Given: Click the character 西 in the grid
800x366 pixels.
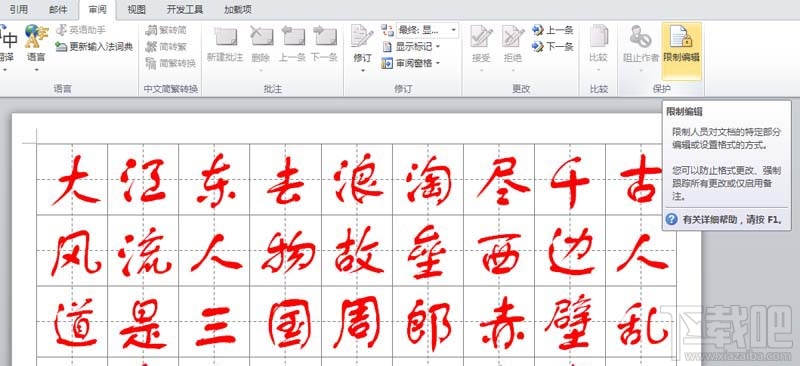Looking at the screenshot, I should click(499, 253).
